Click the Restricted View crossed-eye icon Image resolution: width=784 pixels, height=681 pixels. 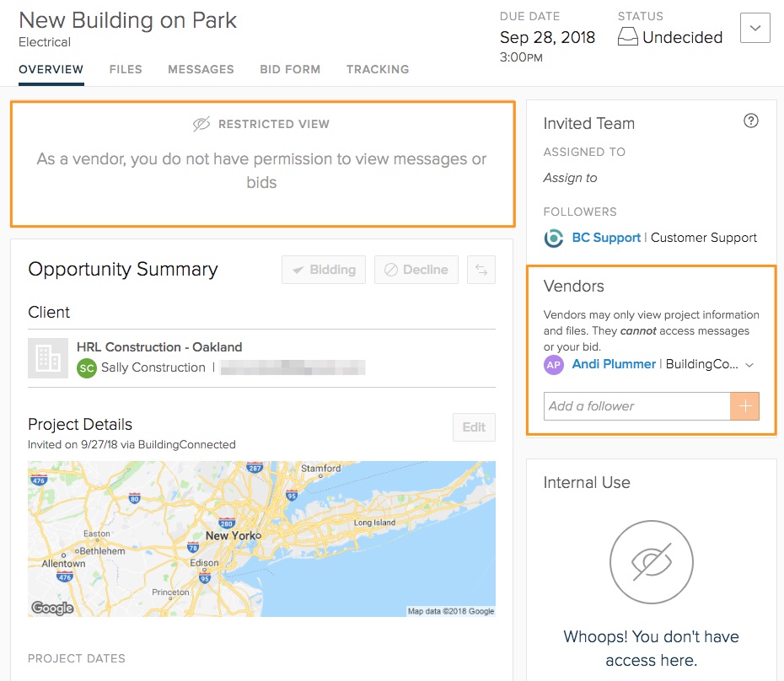[x=201, y=125]
